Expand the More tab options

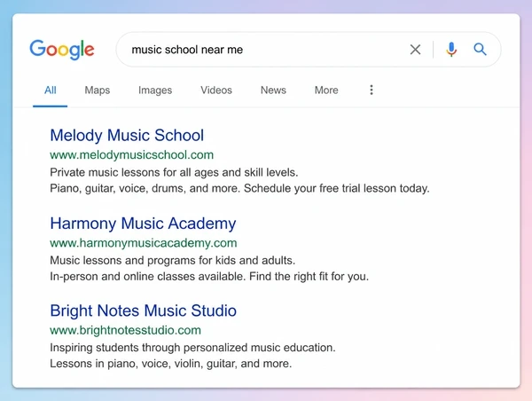(326, 90)
